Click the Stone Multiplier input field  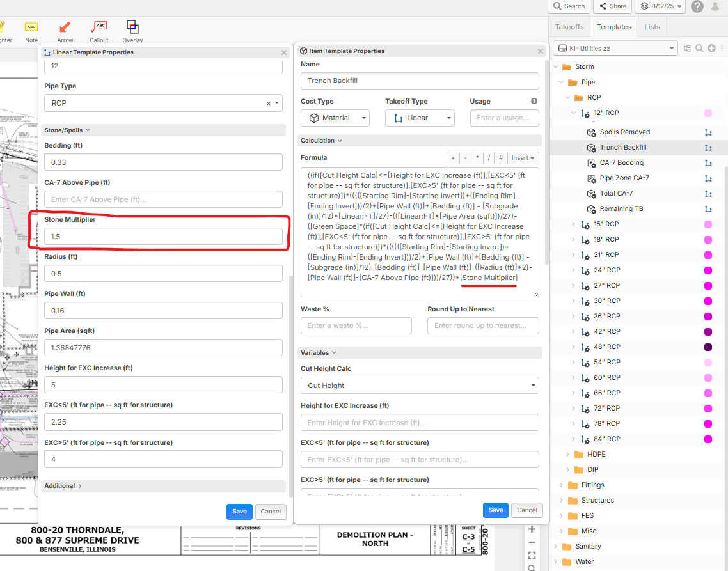163,237
